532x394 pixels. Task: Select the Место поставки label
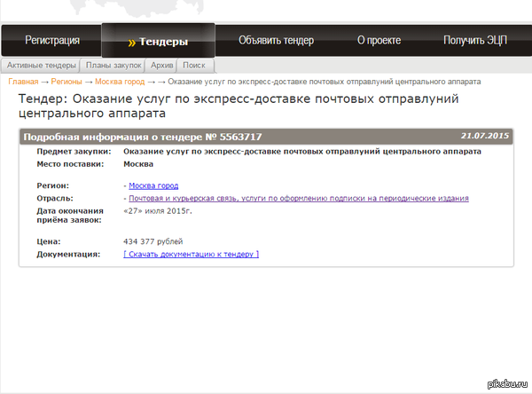[70, 164]
